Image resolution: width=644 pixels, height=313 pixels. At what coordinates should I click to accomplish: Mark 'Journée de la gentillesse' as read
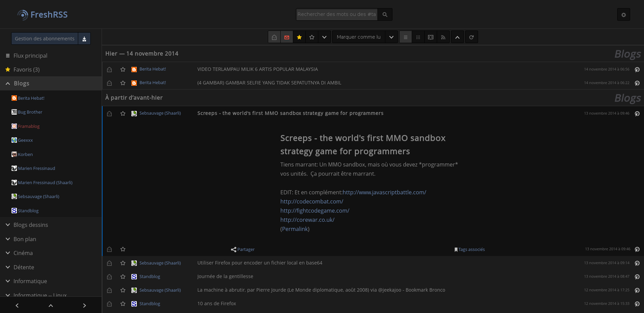109,277
